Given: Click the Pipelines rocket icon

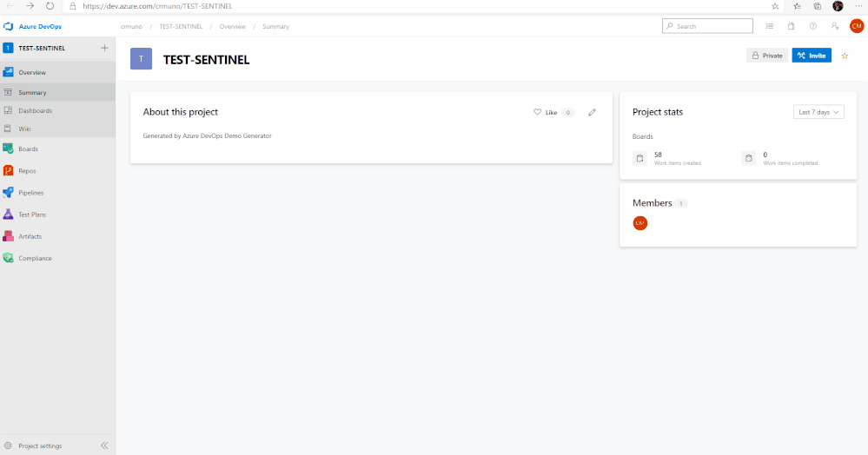Looking at the screenshot, I should coord(9,193).
